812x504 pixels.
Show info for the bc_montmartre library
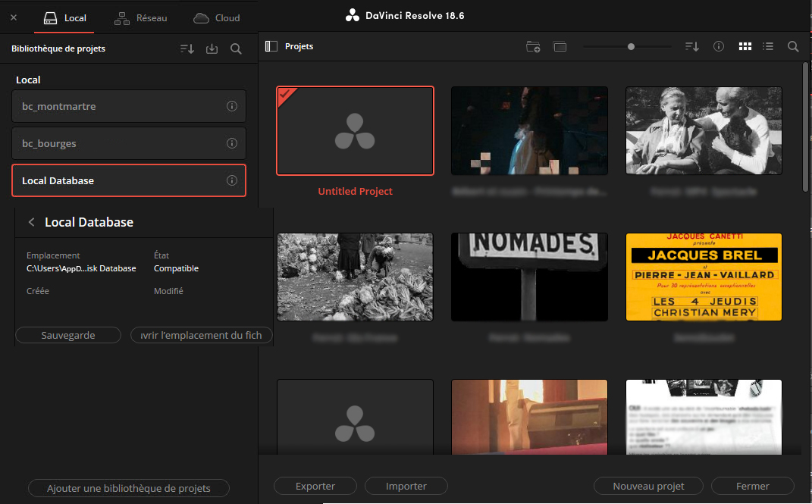click(232, 106)
